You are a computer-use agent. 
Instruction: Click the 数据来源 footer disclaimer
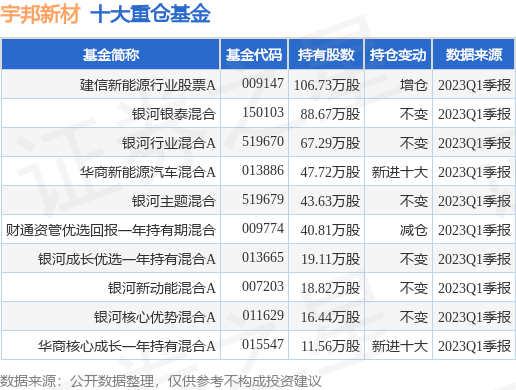[161, 381]
